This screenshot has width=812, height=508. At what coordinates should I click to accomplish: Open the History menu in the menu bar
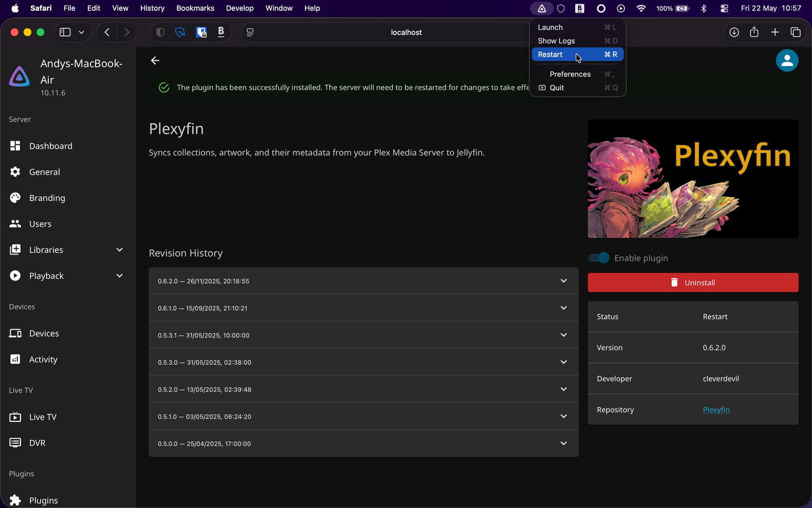pos(152,8)
